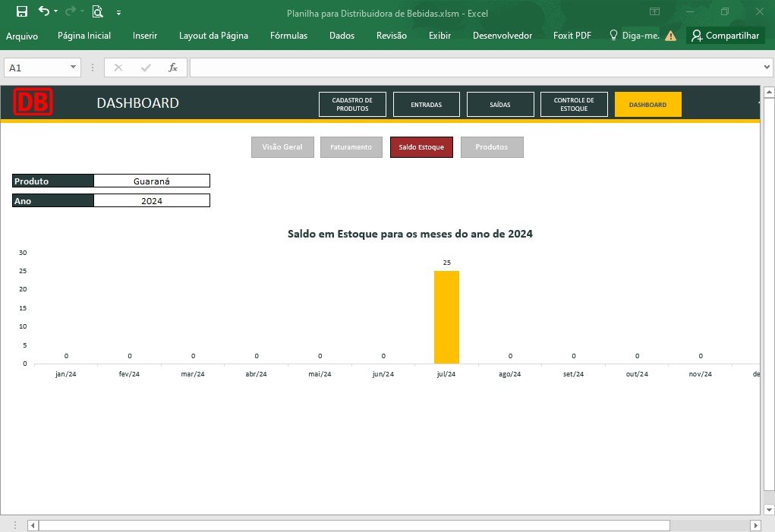Click the Save icon in quick access toolbar
The width and height of the screenshot is (775, 532).
(22, 11)
